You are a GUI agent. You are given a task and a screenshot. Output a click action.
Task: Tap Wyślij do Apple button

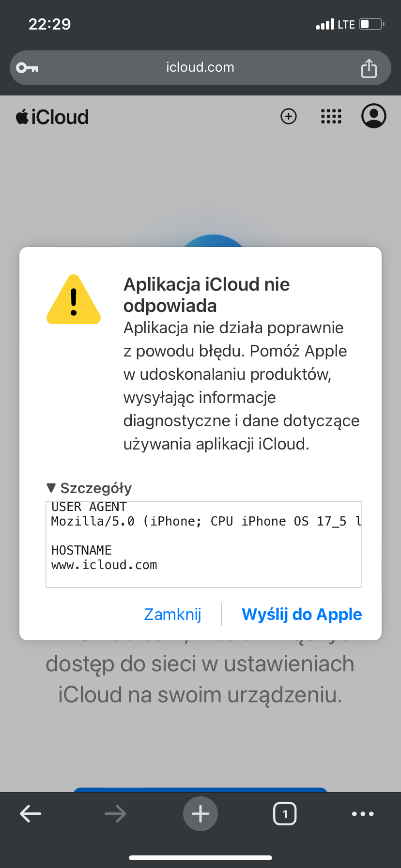(x=302, y=614)
